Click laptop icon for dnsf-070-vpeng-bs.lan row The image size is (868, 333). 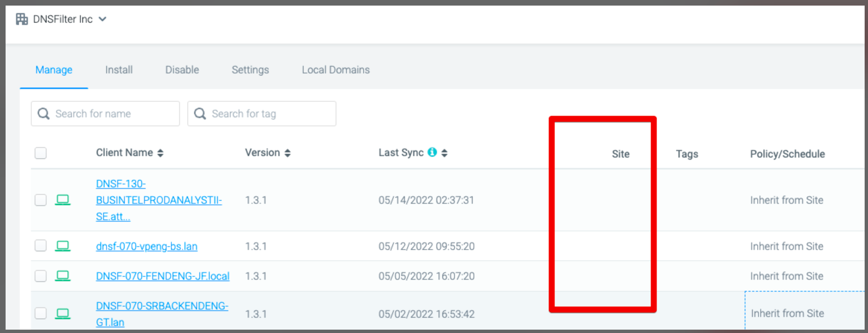63,246
